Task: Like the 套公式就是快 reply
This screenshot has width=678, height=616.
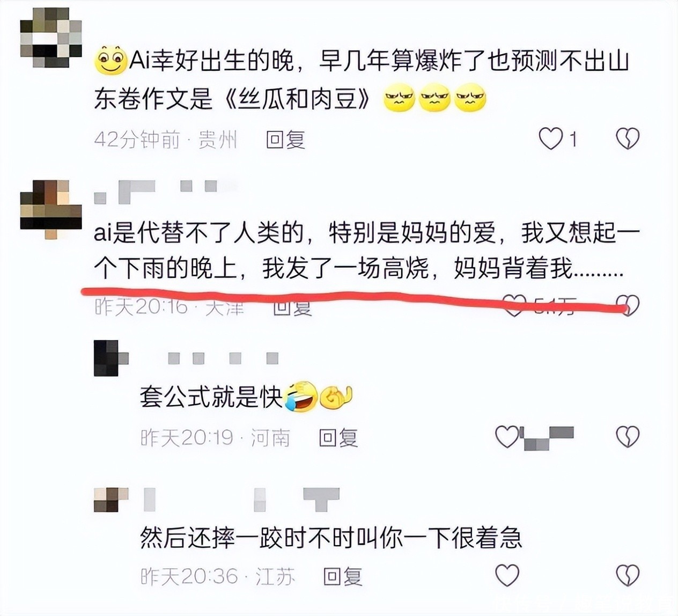Action: (507, 437)
